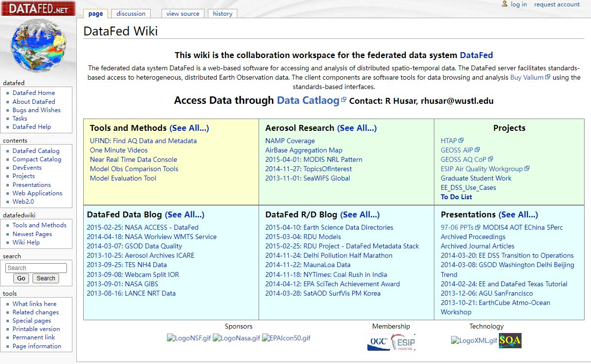Switch to the discussion tab

[131, 14]
